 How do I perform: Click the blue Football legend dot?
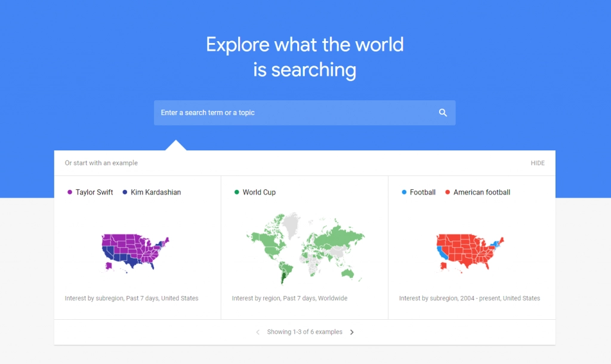(403, 192)
